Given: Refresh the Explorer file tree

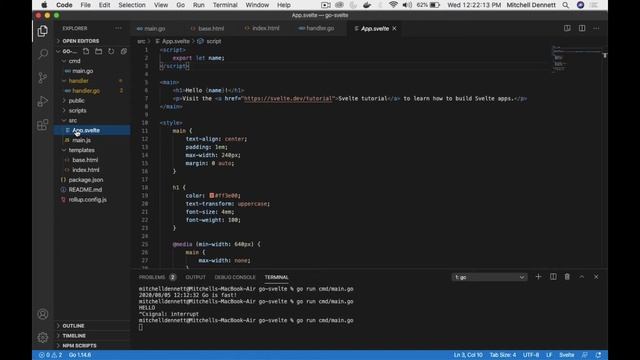Looking at the screenshot, I should [x=111, y=51].
